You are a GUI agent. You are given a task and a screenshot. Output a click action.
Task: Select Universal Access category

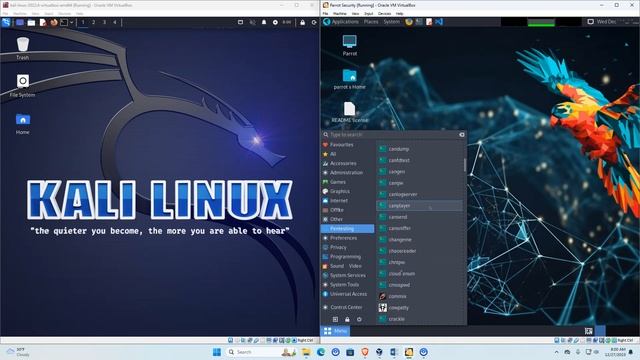(347, 294)
